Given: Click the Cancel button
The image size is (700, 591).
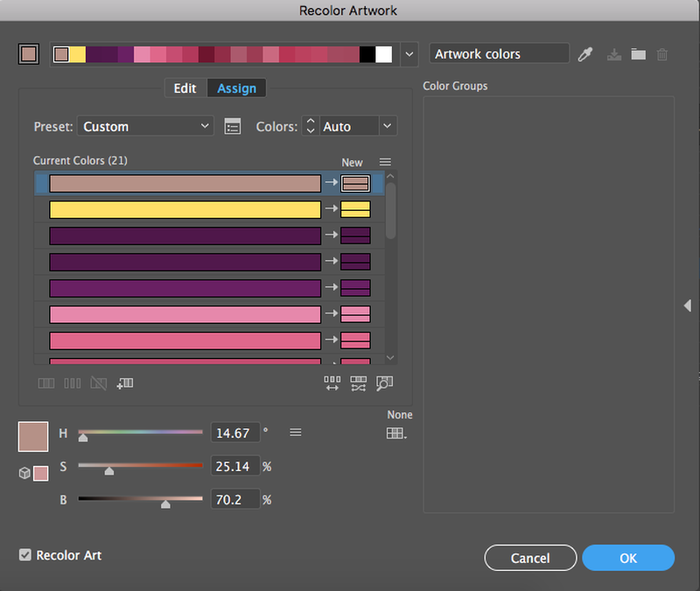Looking at the screenshot, I should [x=530, y=558].
